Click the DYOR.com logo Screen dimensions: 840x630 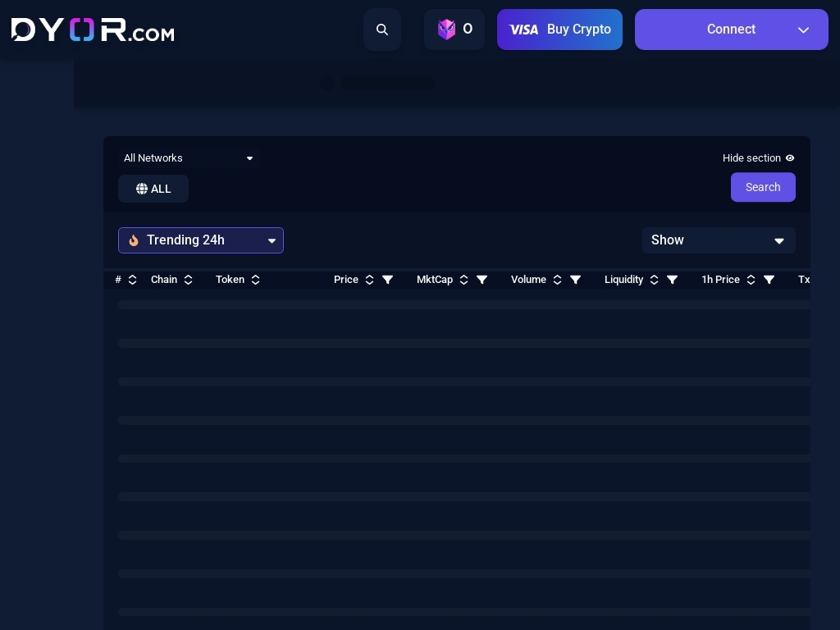coord(93,30)
